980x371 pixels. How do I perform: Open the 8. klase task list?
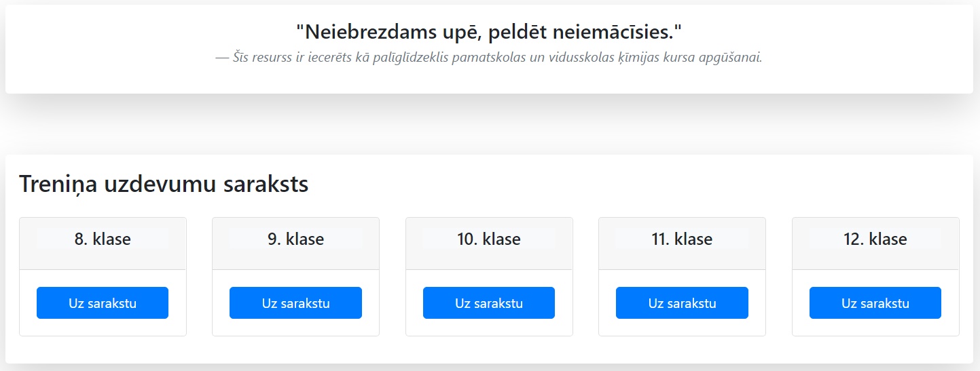(x=103, y=302)
